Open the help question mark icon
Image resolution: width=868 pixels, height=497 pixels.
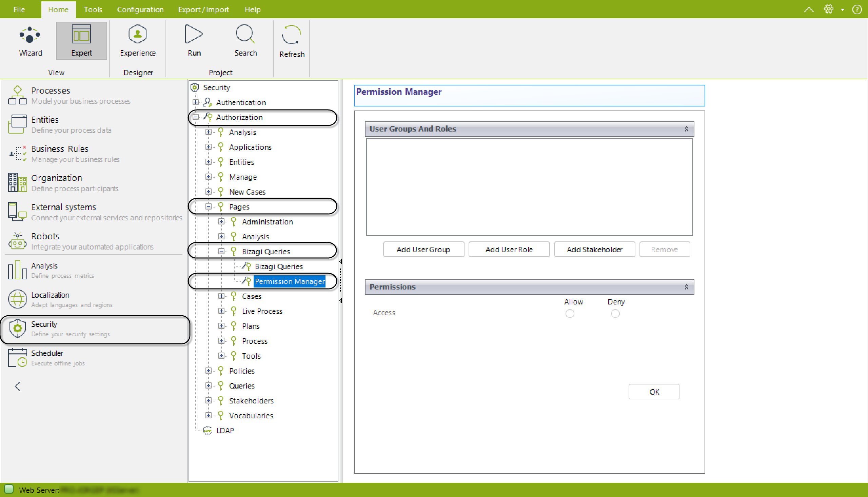coord(857,9)
